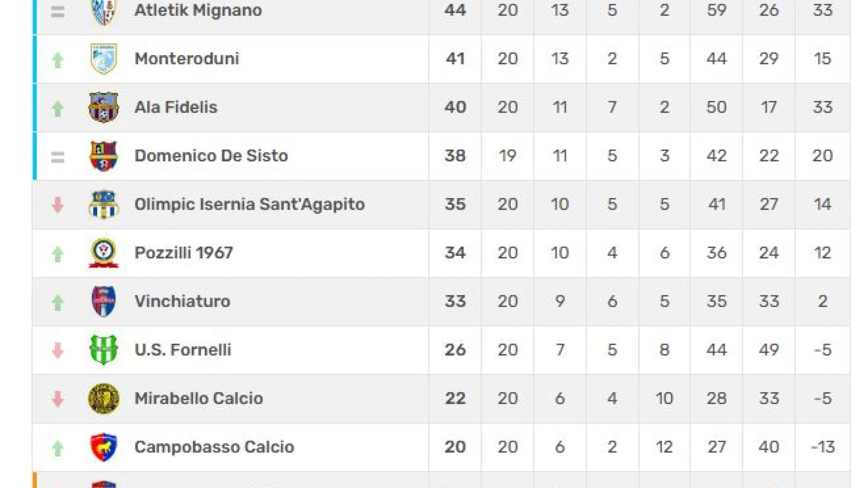Click the Atletik Mignano team crest
868x488 pixels.
point(104,11)
